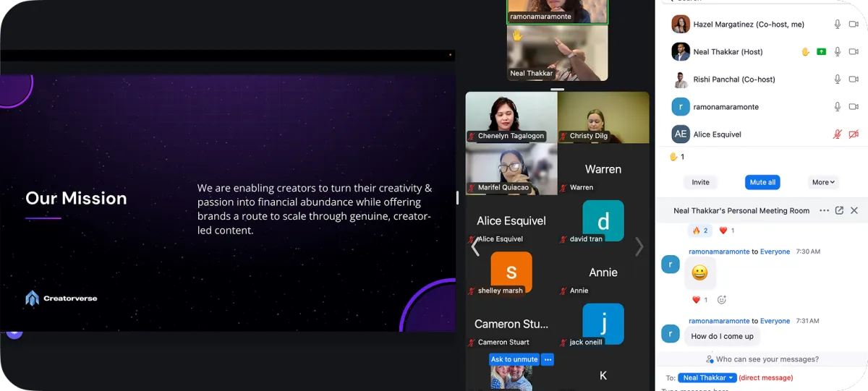Screen dimensions: 868x391
Task: Click heart reaction under the smiley message
Action: tap(700, 300)
